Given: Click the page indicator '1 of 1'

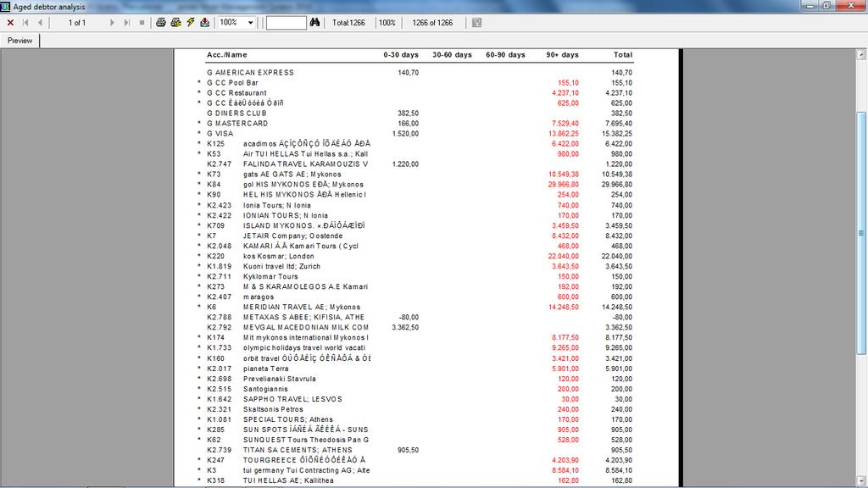Looking at the screenshot, I should pos(77,23).
